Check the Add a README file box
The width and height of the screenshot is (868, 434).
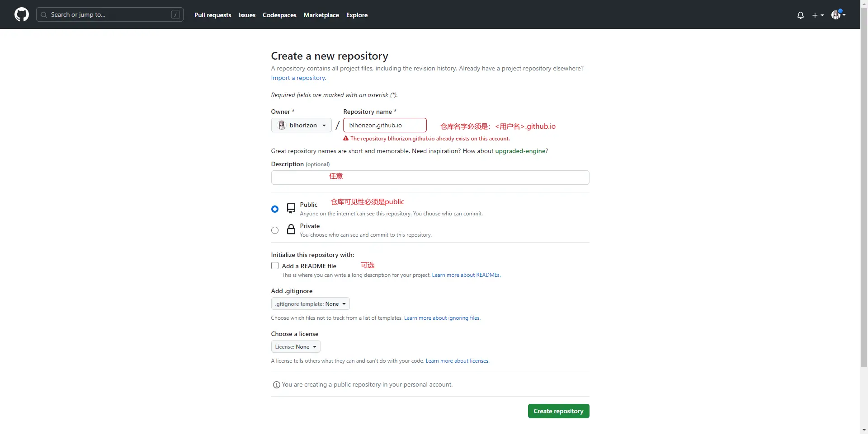click(275, 266)
